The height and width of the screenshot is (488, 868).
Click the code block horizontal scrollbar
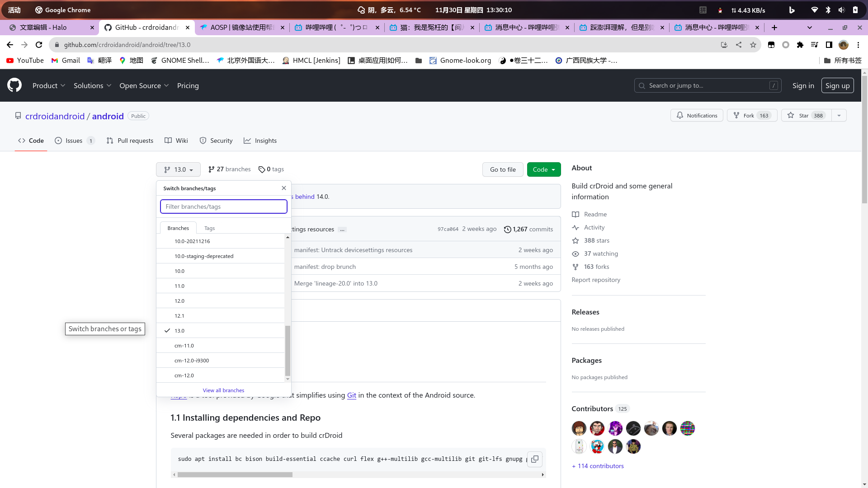tap(235, 475)
